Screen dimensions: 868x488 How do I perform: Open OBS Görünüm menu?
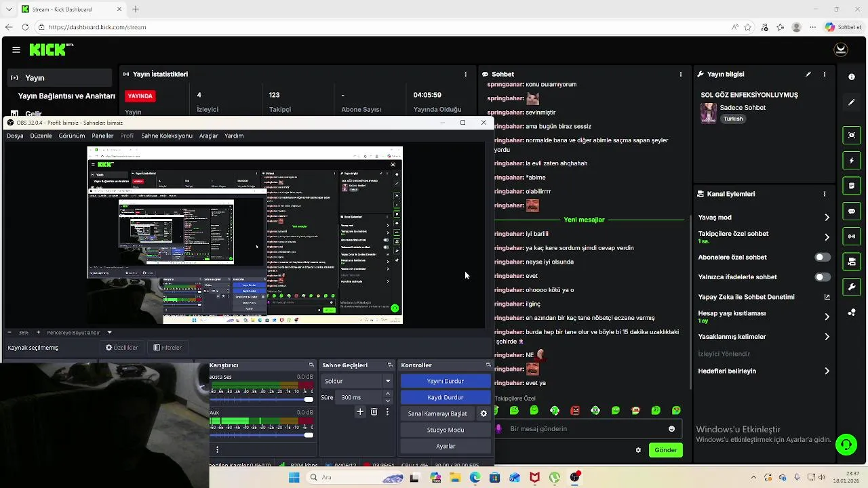point(72,136)
